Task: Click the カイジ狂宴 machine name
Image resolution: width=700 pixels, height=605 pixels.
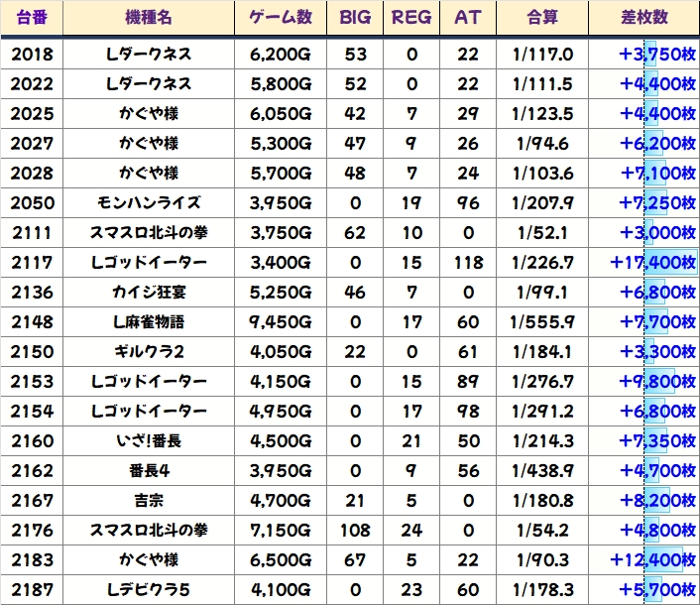Action: coord(149,293)
